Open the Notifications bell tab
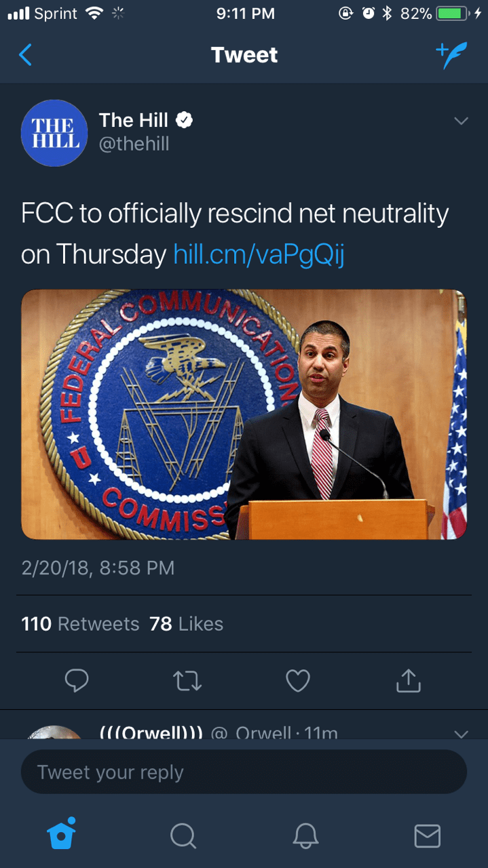Viewport: 488px width, 868px height. pos(305,835)
